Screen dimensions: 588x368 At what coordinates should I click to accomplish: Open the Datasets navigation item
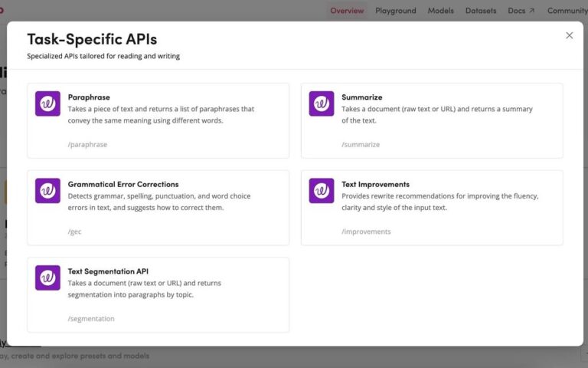[481, 11]
